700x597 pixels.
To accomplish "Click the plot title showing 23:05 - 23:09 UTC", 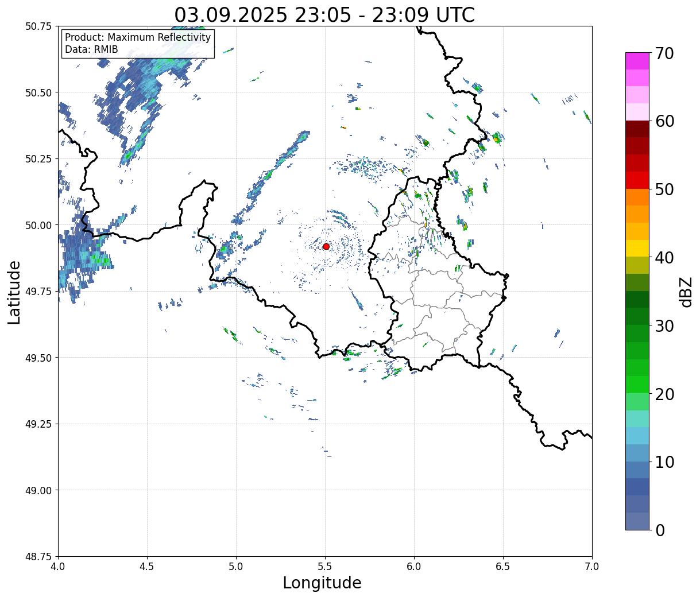I will (324, 14).
